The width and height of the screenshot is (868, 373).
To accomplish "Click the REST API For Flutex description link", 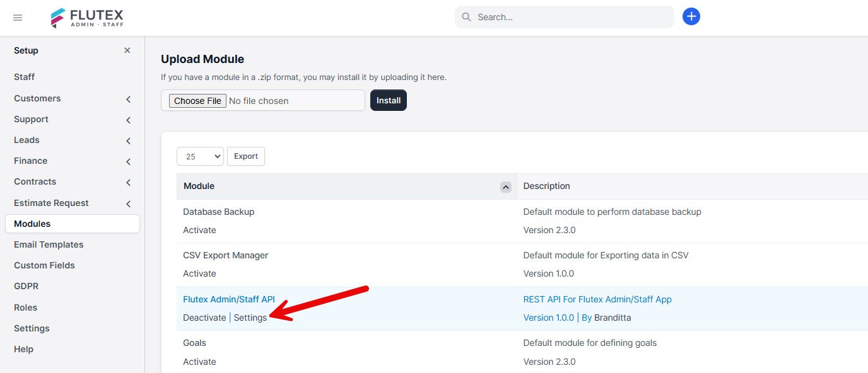I will click(x=597, y=299).
